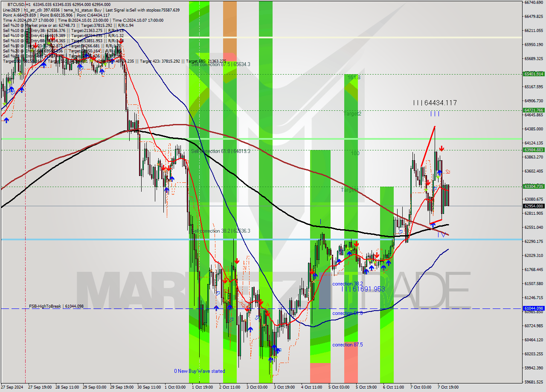Click the '28 Sep 11:00' time axis label
Image resolution: width=546 pixels, height=392 pixels.
coord(66,387)
